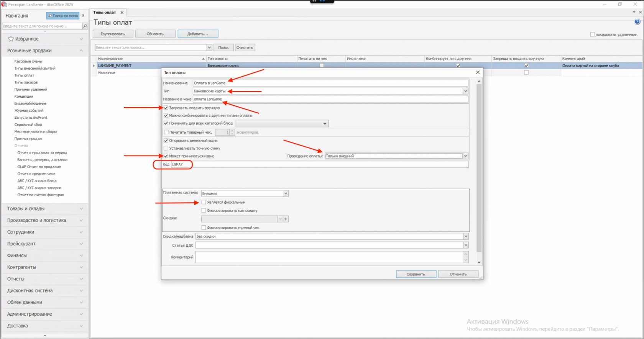This screenshot has width=644, height=339.
Task: Toggle Применять для всех категорий блюд checkbox
Action: pyautogui.click(x=166, y=123)
